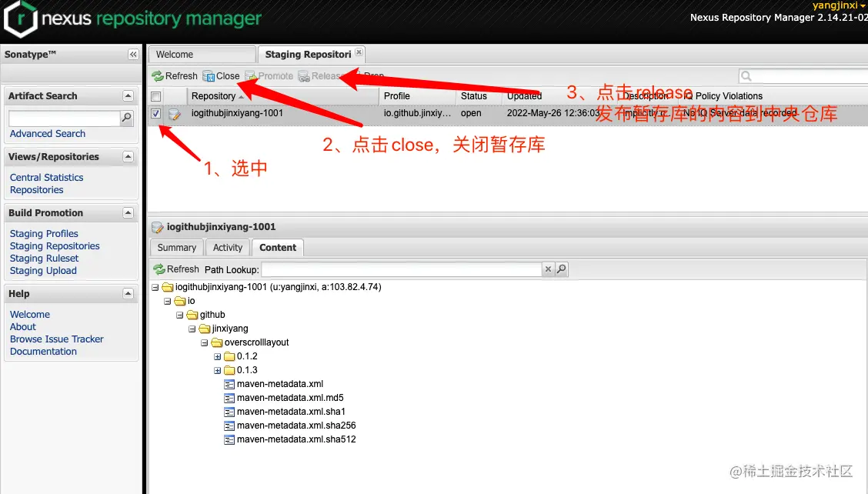Screen dimensions: 868x494
Task: Collapse the github tree node
Action: 180,315
